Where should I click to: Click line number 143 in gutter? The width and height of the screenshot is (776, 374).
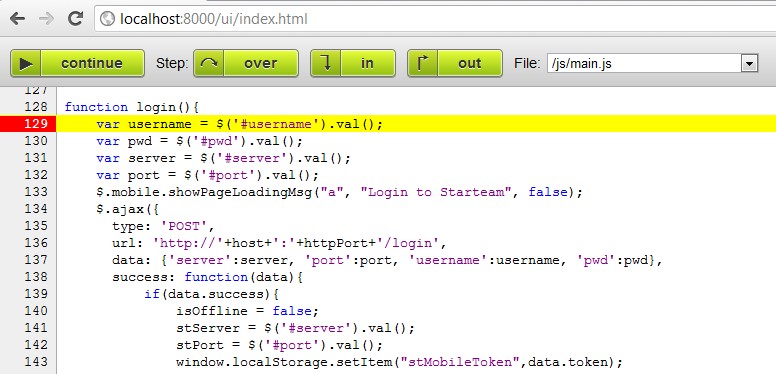(x=36, y=362)
